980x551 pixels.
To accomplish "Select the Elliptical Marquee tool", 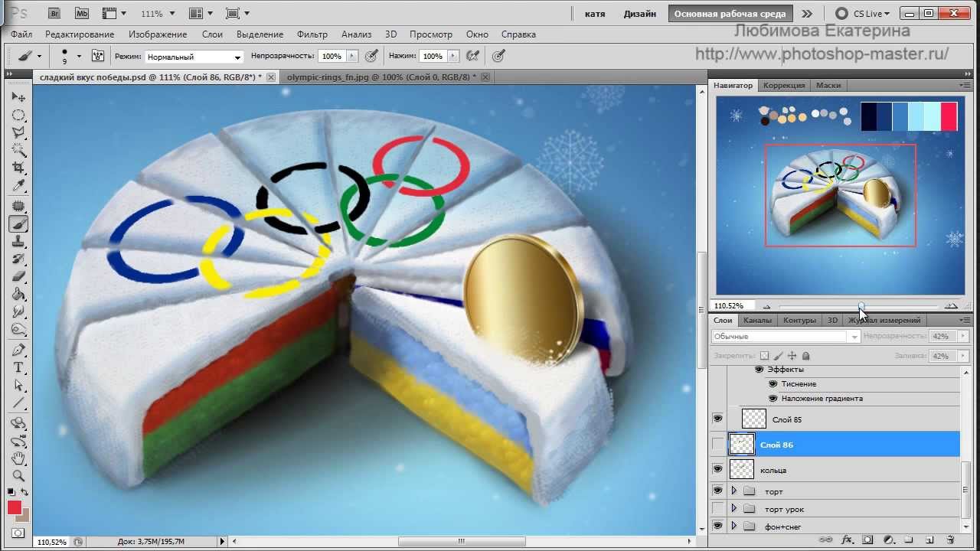I will (x=18, y=116).
